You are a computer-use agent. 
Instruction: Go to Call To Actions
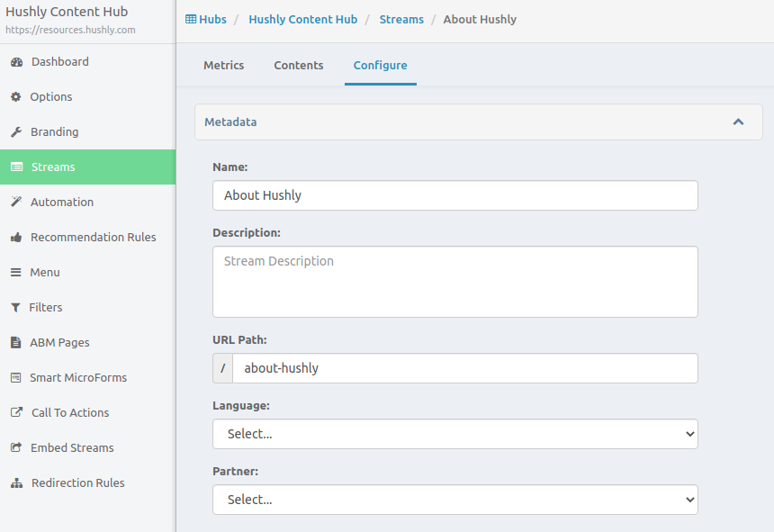pyautogui.click(x=88, y=412)
